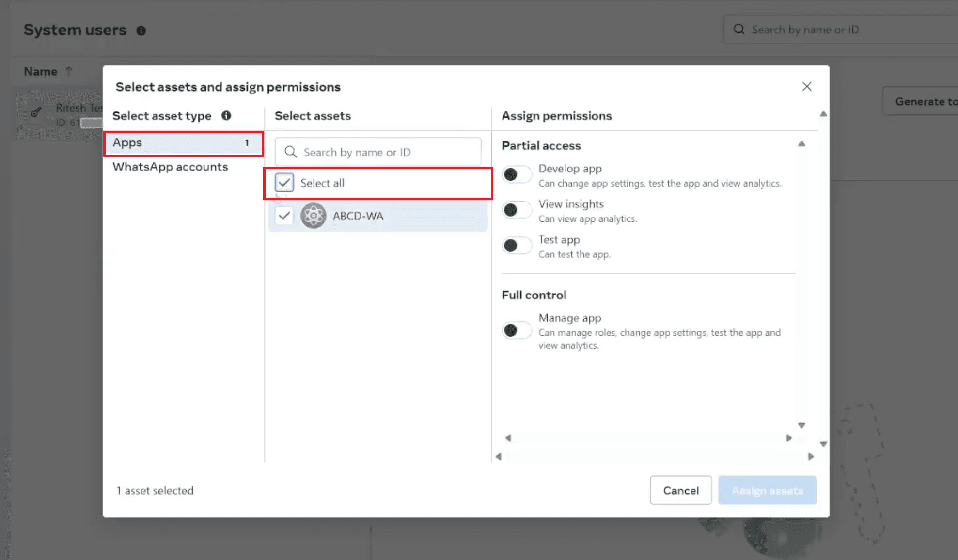Enable the Develop app toggle
This screenshot has height=560, width=958.
pos(516,174)
